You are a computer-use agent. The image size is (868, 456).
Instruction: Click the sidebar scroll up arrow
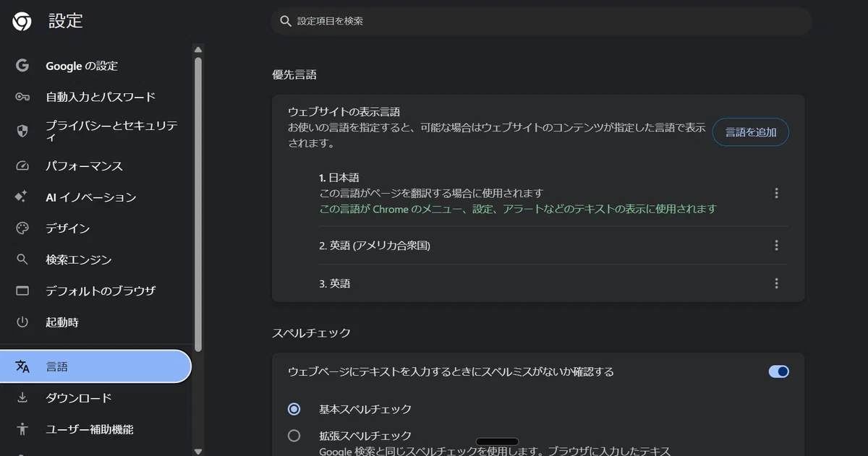click(x=198, y=49)
